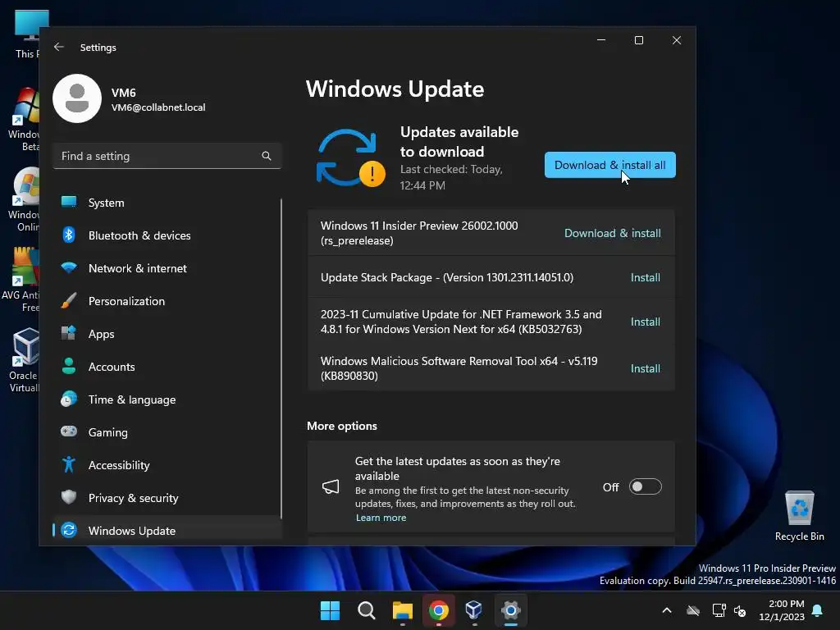Image resolution: width=840 pixels, height=630 pixels.
Task: Click the Windows Update page heading
Action: click(x=395, y=89)
